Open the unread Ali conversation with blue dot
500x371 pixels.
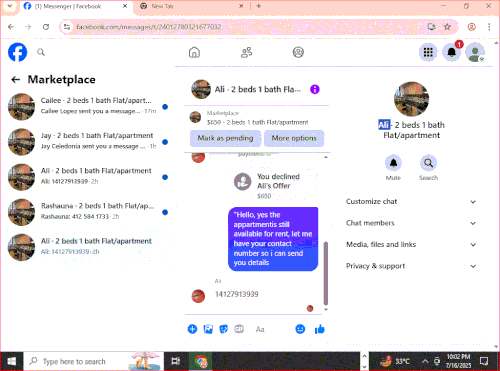point(88,177)
